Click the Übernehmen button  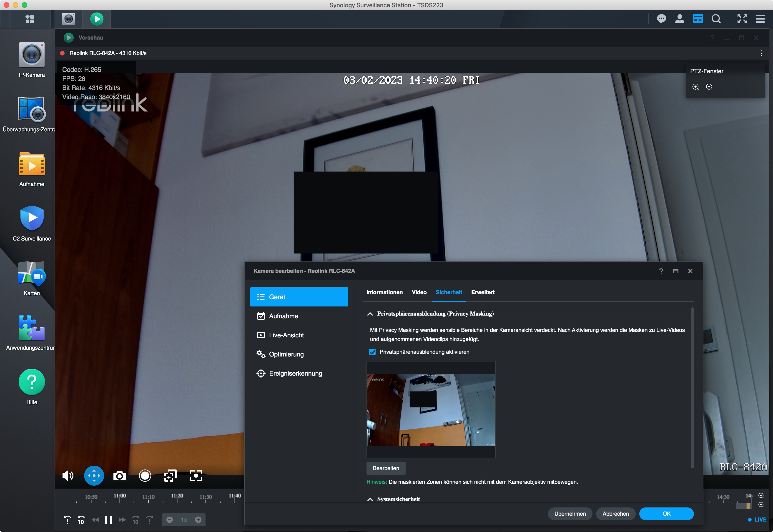pos(570,514)
